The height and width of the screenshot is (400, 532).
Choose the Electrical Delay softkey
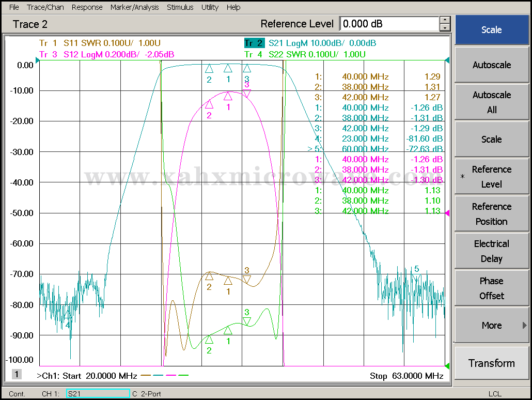(492, 251)
